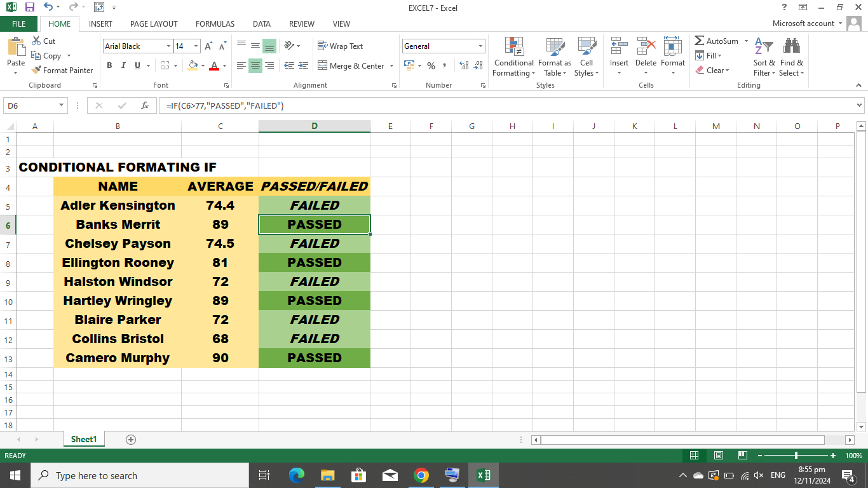Screen dimensions: 868x488
Task: Open Format as Table gallery
Action: (555, 57)
